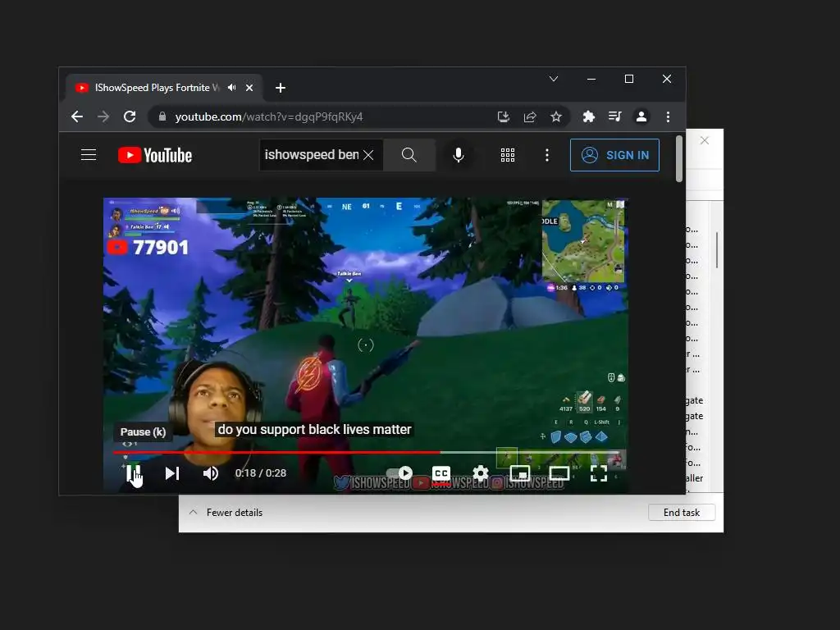Click the search magnifier button

[409, 155]
